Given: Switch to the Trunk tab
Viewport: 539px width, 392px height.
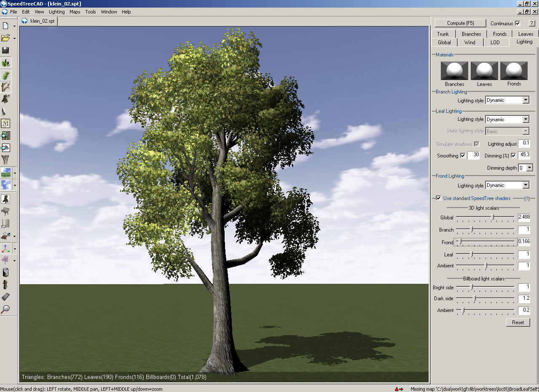Looking at the screenshot, I should click(443, 34).
